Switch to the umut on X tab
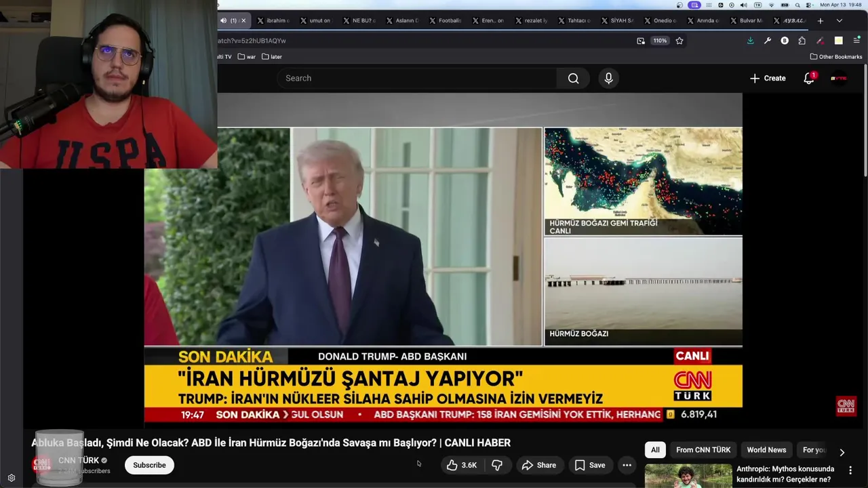 tap(315, 21)
